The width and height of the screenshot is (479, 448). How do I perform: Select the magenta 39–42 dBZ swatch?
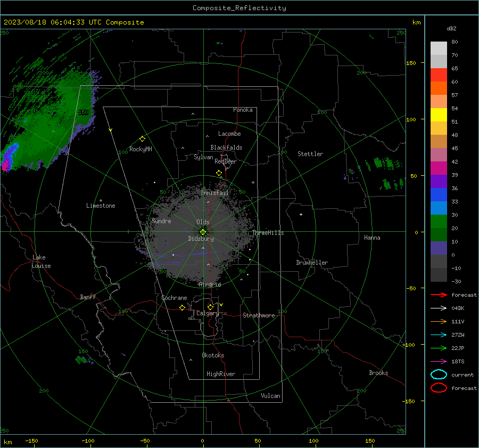coord(439,168)
